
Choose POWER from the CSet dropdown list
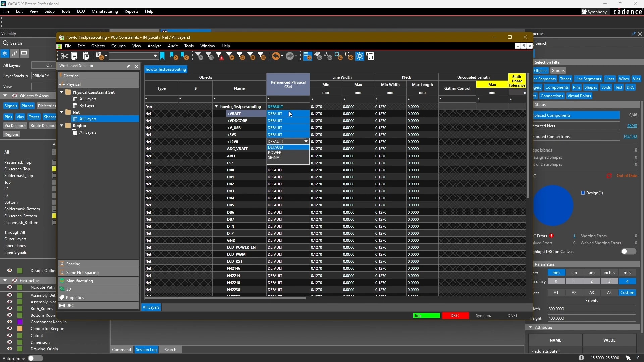(x=288, y=153)
